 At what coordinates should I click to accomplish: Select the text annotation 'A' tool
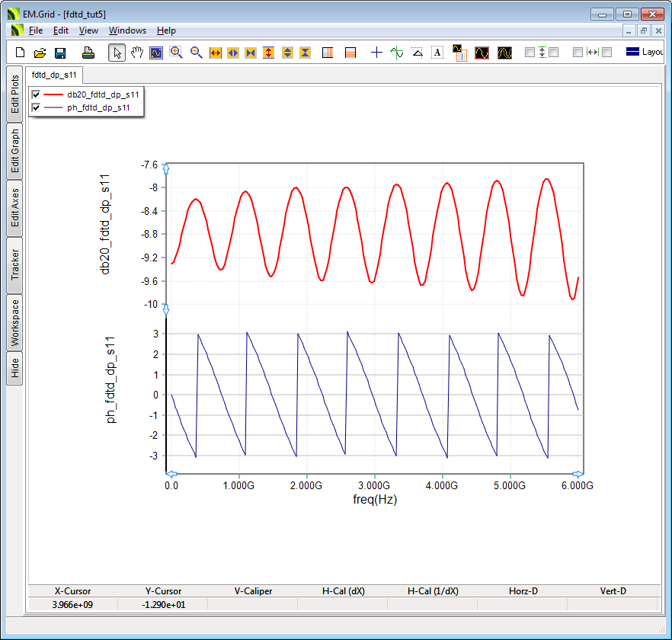coord(437,53)
